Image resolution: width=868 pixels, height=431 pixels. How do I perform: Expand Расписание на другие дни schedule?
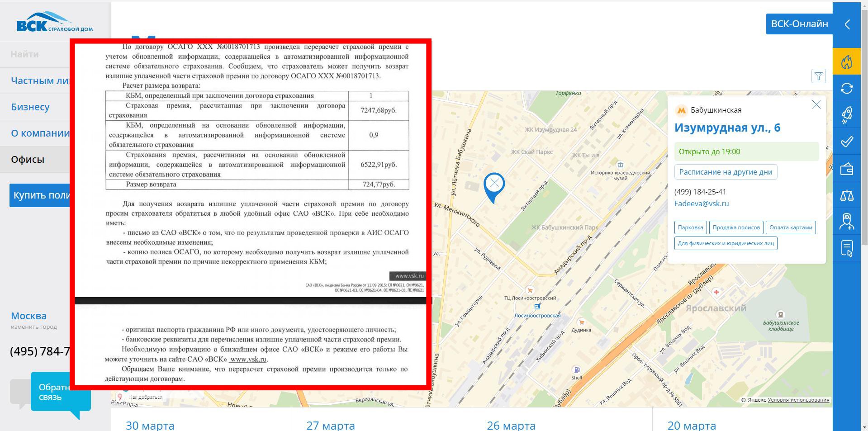726,172
